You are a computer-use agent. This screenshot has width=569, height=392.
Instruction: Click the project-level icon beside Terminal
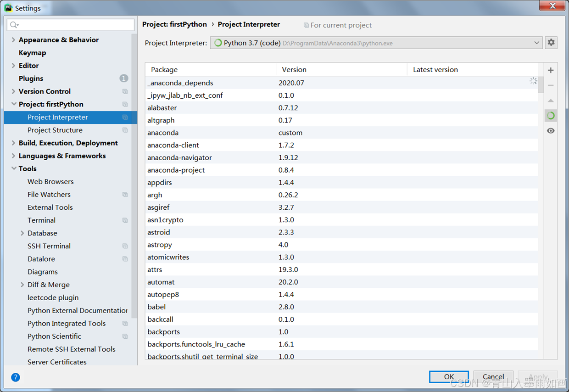[x=125, y=220]
